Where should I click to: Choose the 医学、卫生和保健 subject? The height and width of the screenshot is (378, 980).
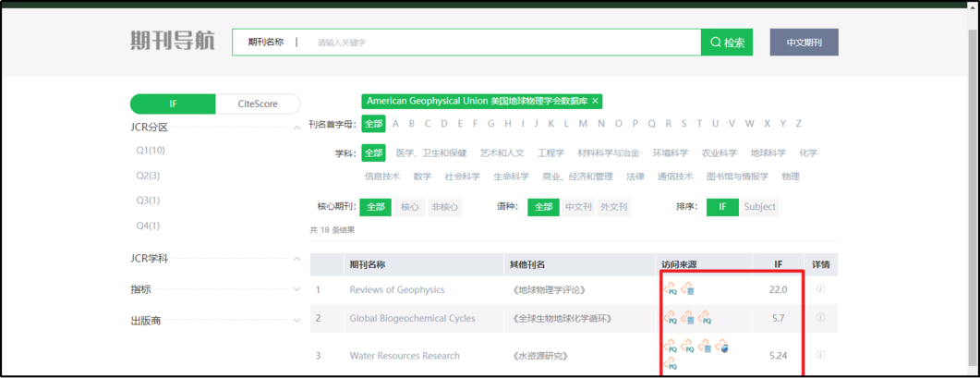[x=431, y=152]
